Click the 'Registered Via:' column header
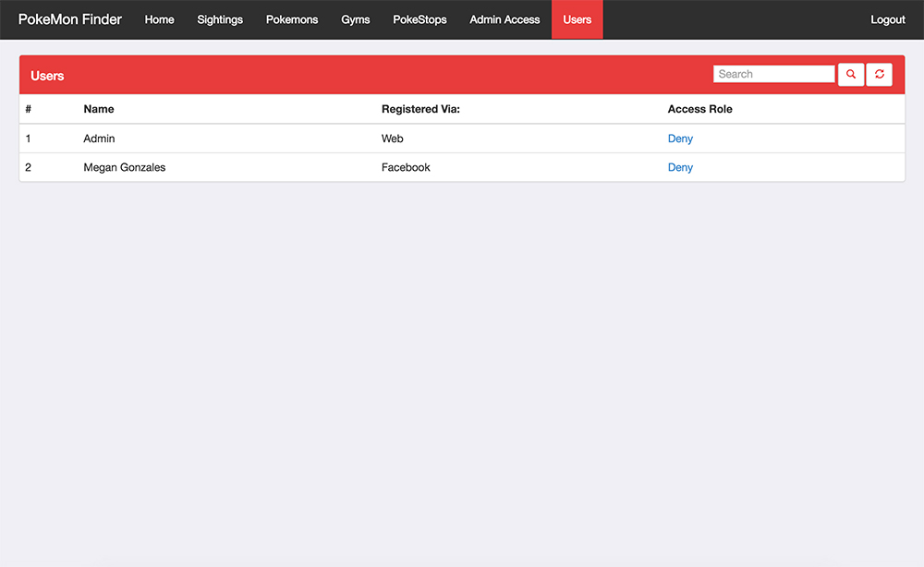 coord(420,109)
